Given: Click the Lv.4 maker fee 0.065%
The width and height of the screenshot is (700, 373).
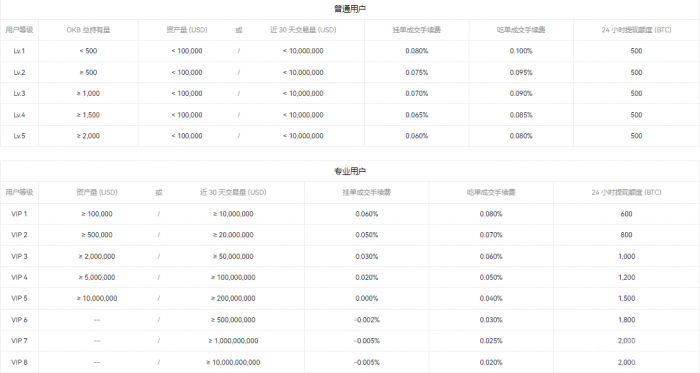Looking at the screenshot, I should point(417,115).
